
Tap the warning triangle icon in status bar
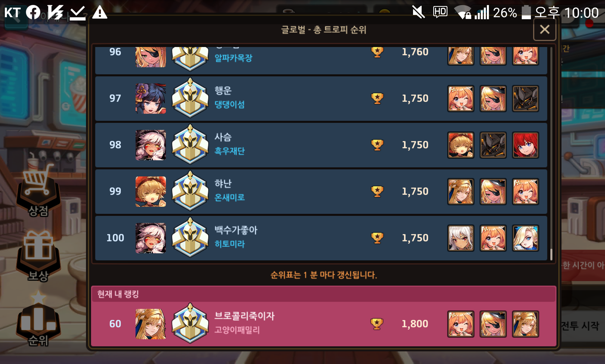[100, 13]
